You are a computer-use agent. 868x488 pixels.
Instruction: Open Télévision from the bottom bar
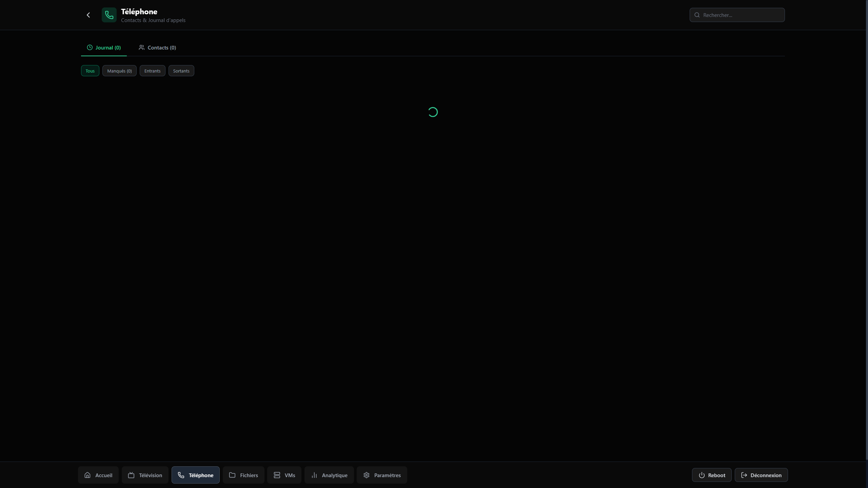tap(145, 475)
